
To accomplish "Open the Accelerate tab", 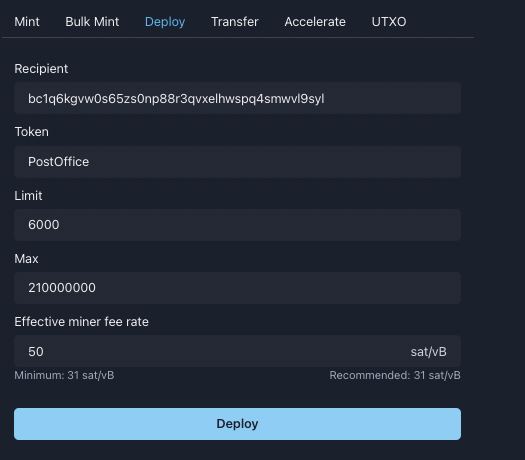I will coord(315,22).
